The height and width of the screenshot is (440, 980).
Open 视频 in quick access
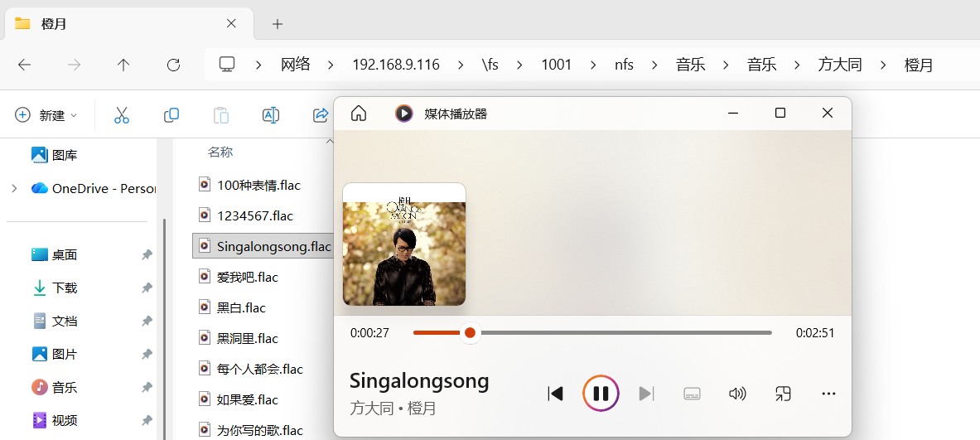(x=55, y=420)
